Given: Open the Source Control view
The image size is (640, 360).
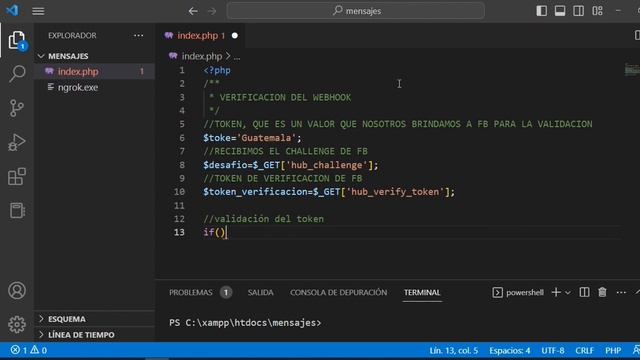Looking at the screenshot, I should click(x=17, y=108).
